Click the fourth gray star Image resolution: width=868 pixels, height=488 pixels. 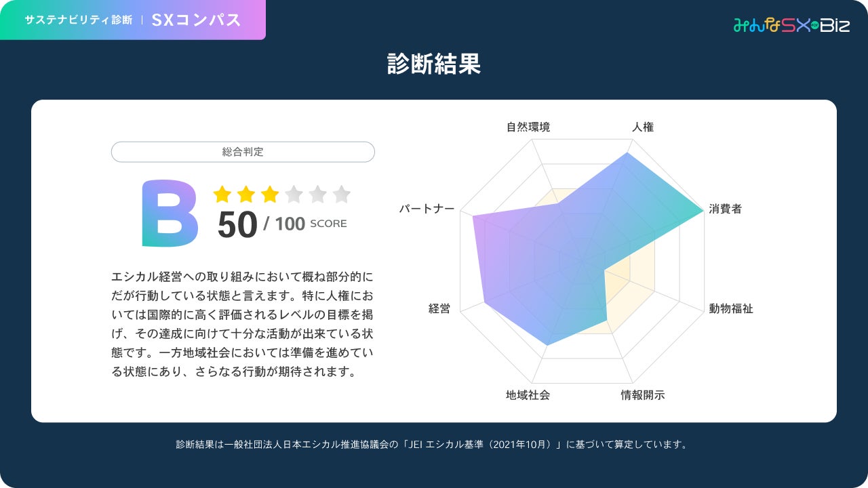(x=294, y=195)
